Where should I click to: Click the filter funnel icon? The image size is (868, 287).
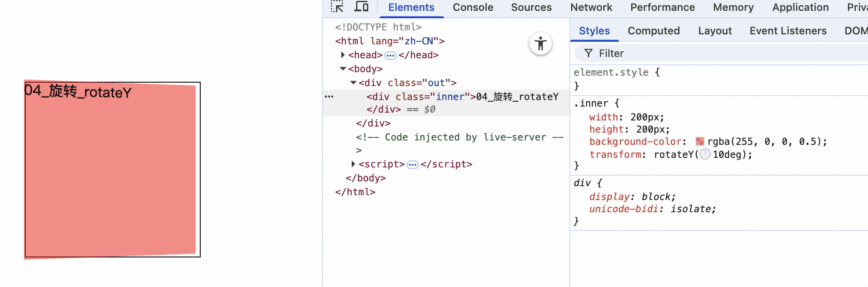[589, 53]
